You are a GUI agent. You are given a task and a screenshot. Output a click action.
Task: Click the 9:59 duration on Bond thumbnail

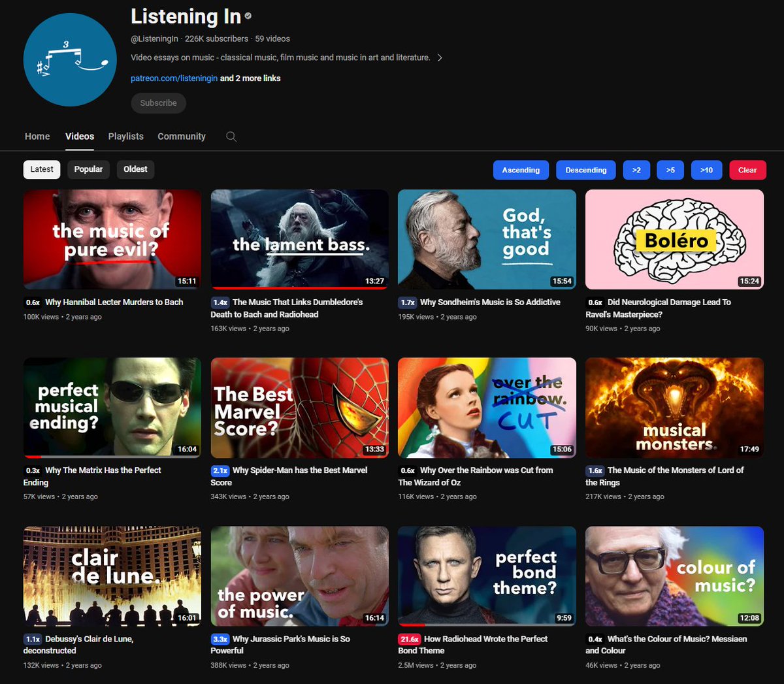[x=564, y=618]
